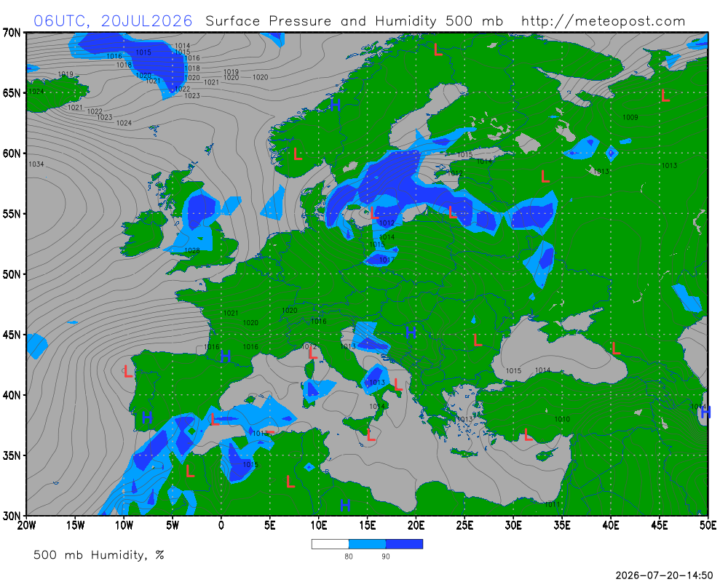This screenshot has width=728, height=582.
Task: Click the 15W longitude label
Action: point(75,525)
